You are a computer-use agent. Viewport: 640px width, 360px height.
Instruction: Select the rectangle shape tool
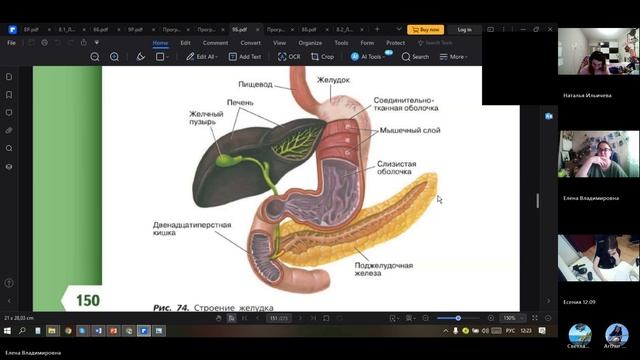pyautogui.click(x=160, y=57)
